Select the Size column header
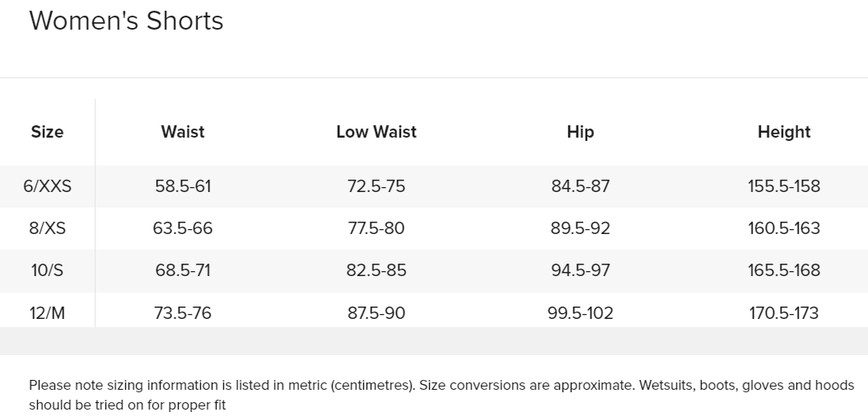 tap(47, 132)
